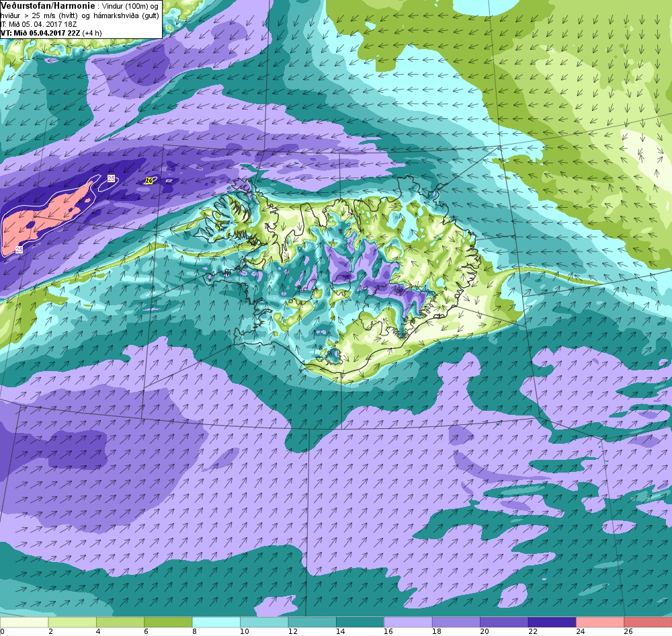Click the legend scale value '18'
Image resolution: width=672 pixels, height=636 pixels.
[436, 631]
